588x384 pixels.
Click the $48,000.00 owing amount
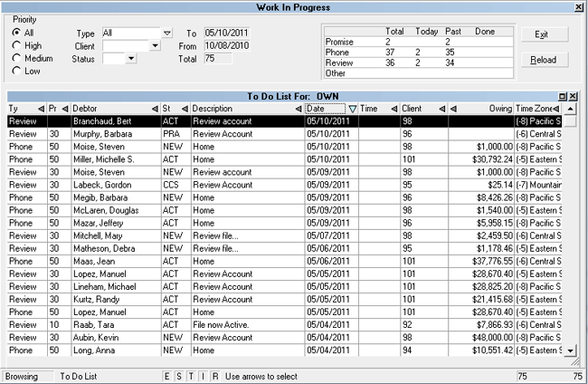(x=492, y=338)
